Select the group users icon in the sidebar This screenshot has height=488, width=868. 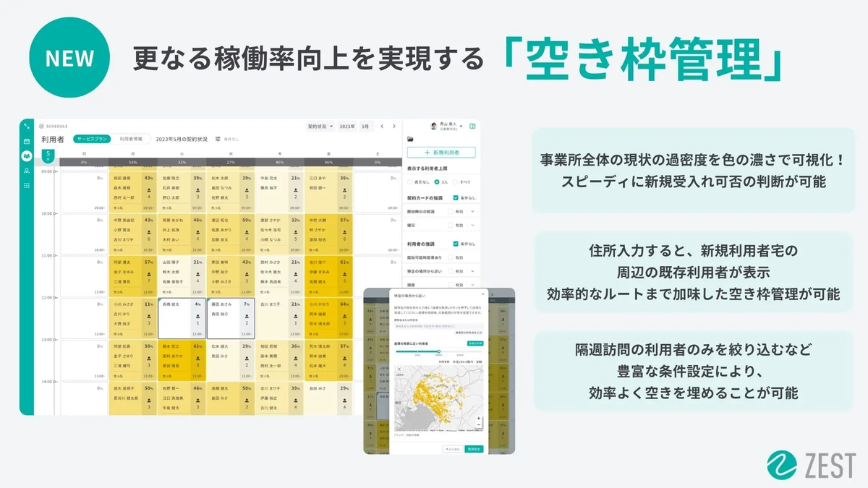(27, 155)
